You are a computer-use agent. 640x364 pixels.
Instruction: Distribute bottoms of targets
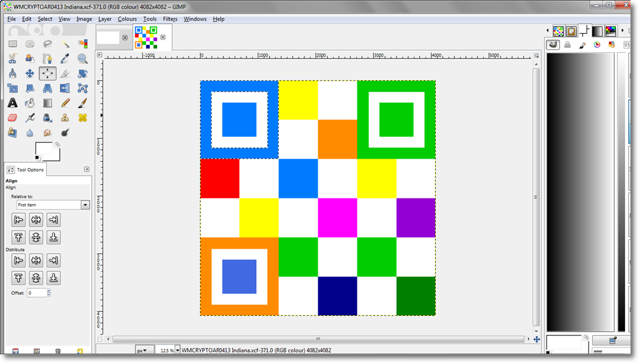point(53,278)
